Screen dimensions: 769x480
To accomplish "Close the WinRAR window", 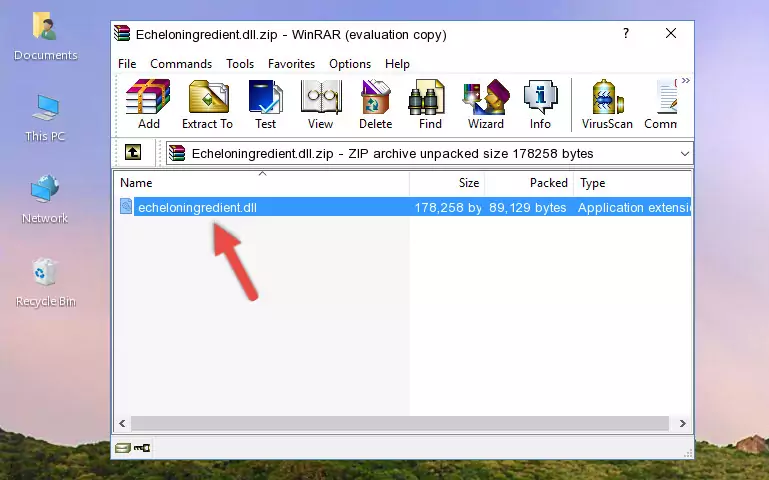I will [x=670, y=33].
